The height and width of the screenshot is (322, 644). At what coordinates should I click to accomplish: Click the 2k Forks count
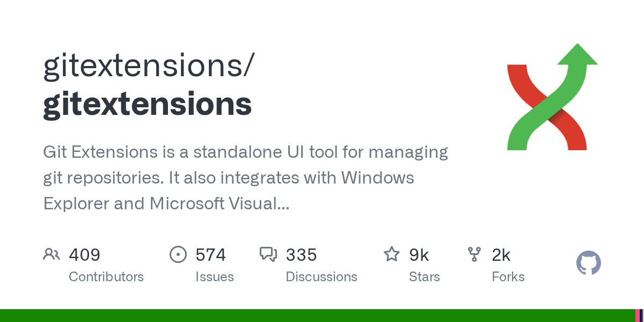pyautogui.click(x=501, y=255)
